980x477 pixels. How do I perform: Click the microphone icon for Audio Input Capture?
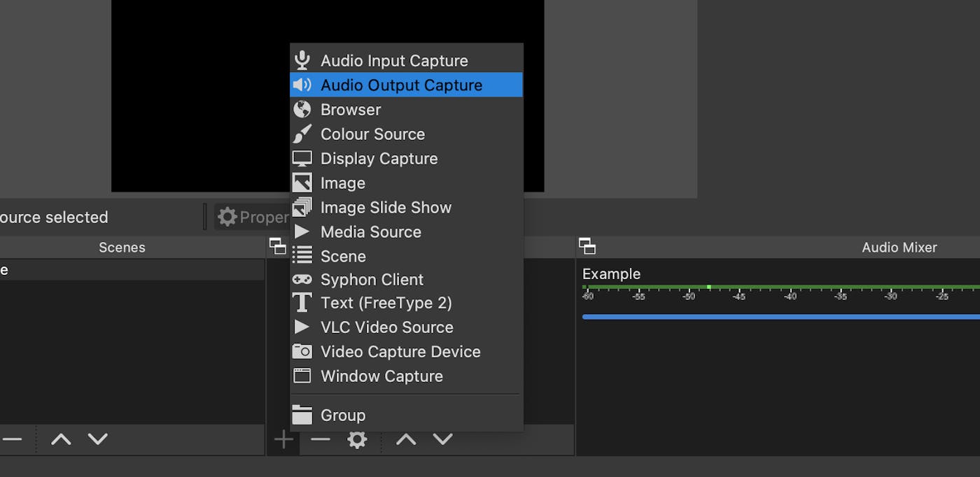302,61
